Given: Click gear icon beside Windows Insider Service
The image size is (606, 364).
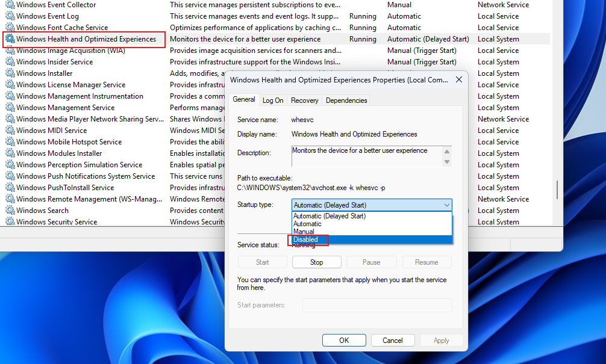Looking at the screenshot, I should point(10,62).
